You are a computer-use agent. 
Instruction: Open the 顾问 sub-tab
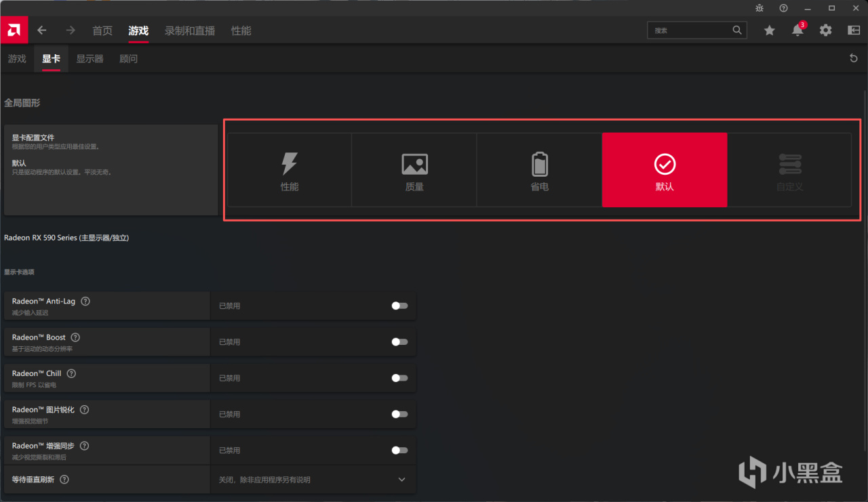pos(128,59)
